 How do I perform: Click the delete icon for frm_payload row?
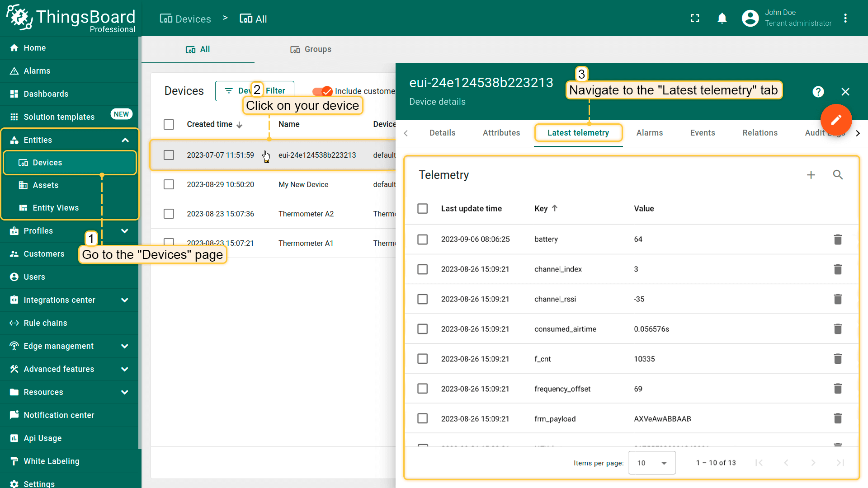click(838, 418)
